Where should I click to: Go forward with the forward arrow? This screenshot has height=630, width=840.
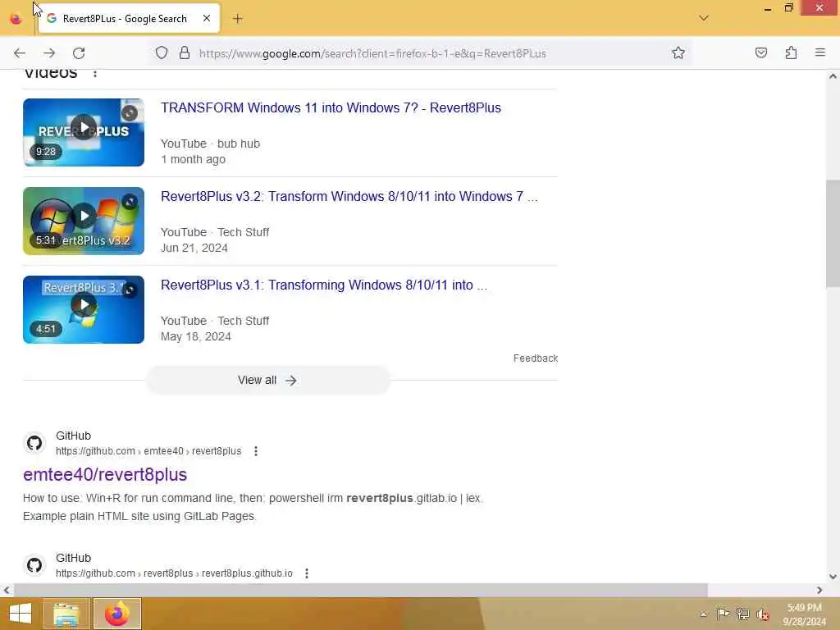click(49, 53)
